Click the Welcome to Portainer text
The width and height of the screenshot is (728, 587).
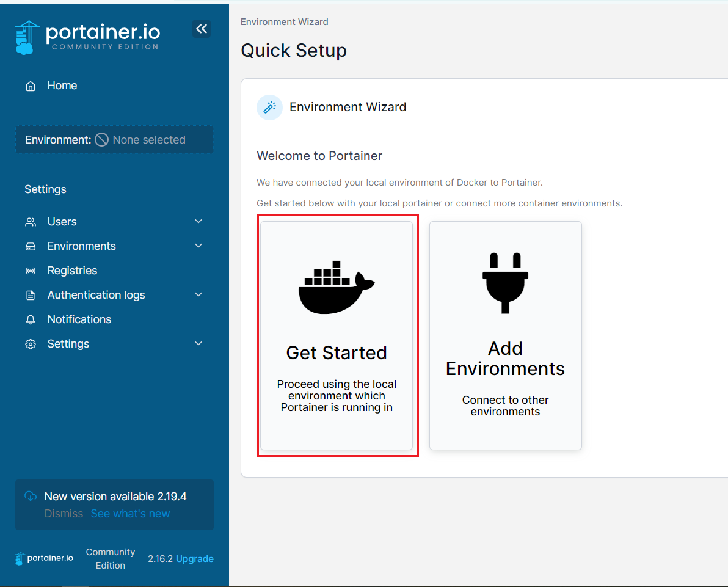click(319, 156)
